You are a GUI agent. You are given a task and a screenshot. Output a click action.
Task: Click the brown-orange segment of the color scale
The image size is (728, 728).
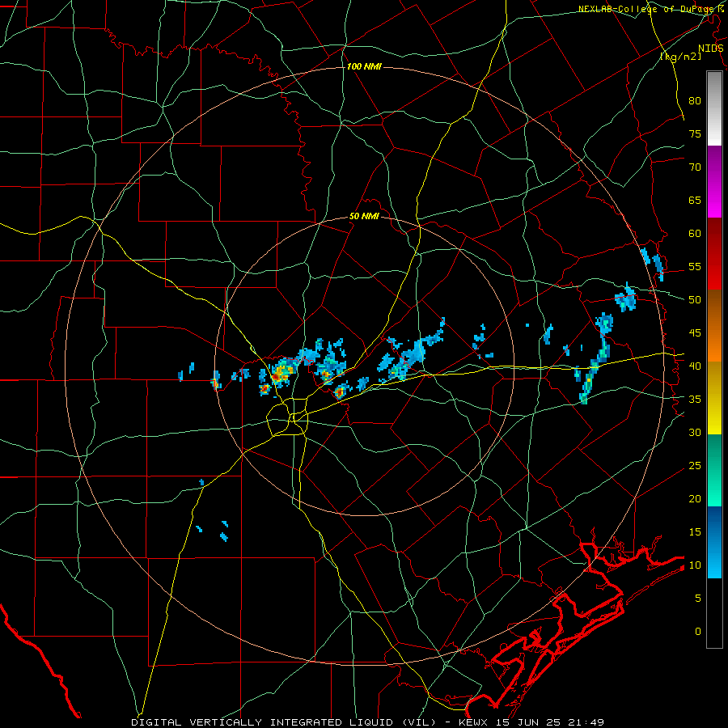coord(714,326)
